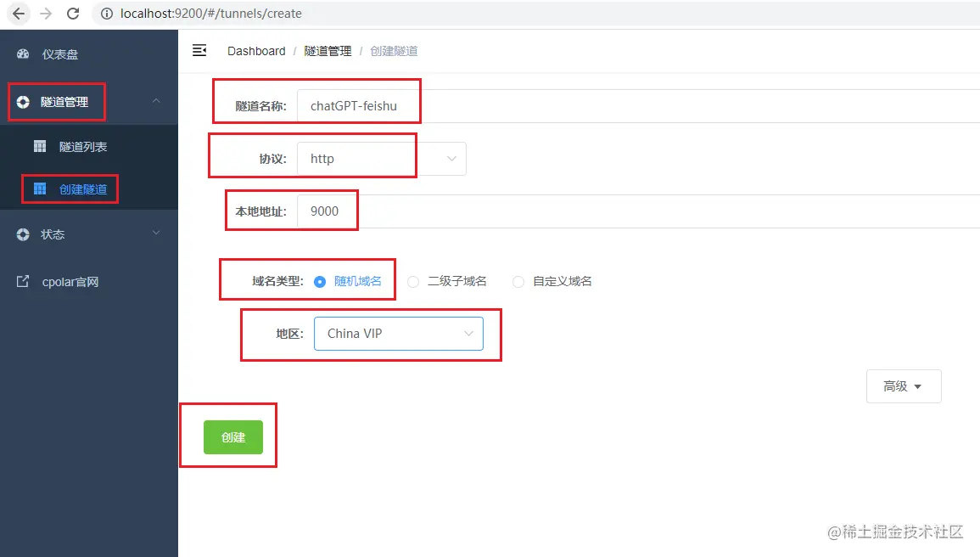Click 创建隧道 breadcrumb text
The image size is (980, 557).
pyautogui.click(x=394, y=51)
